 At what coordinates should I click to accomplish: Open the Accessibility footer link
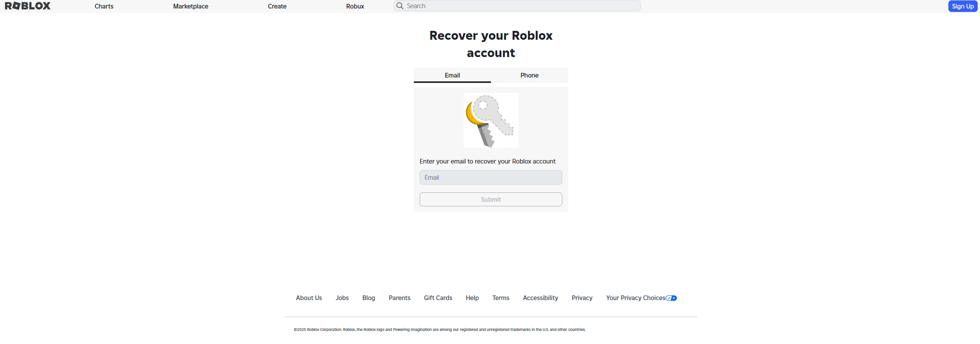[540, 298]
